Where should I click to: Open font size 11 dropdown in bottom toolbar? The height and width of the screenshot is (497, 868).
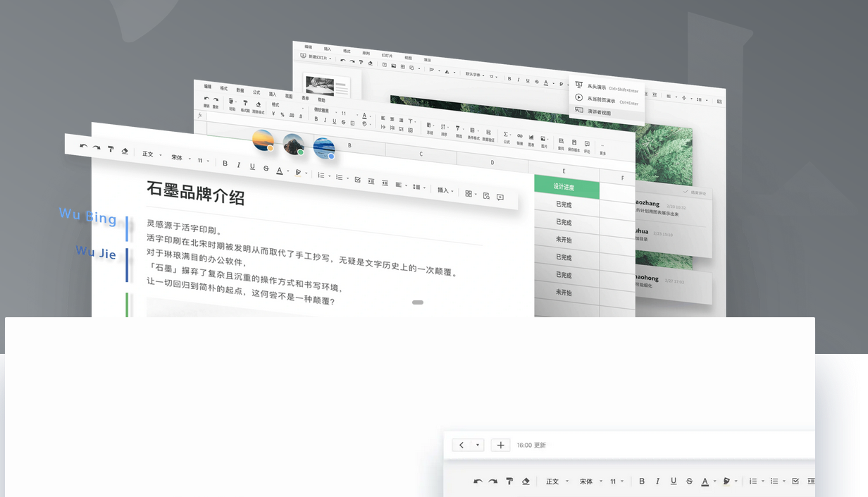[616, 481]
